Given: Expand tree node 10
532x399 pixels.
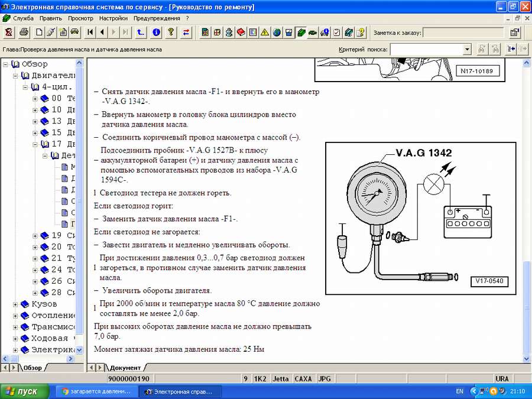Looking at the screenshot, I should point(35,110).
